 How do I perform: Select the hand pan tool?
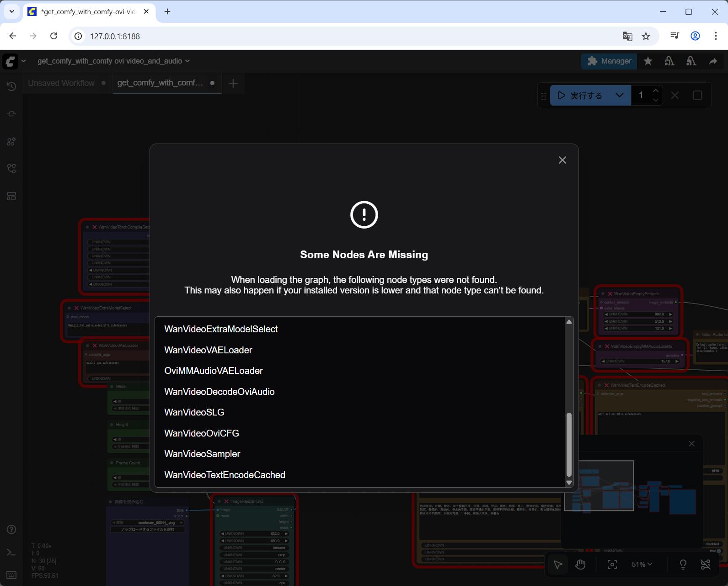tap(580, 565)
